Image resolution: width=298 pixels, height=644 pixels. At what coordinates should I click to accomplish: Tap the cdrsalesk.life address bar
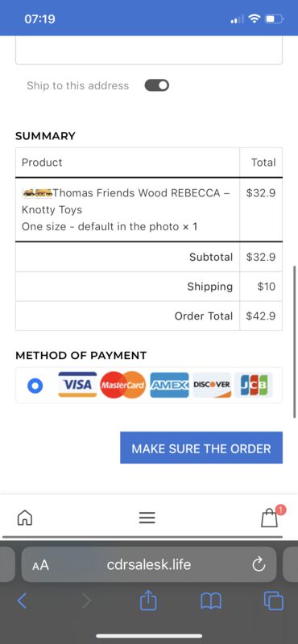(149, 564)
